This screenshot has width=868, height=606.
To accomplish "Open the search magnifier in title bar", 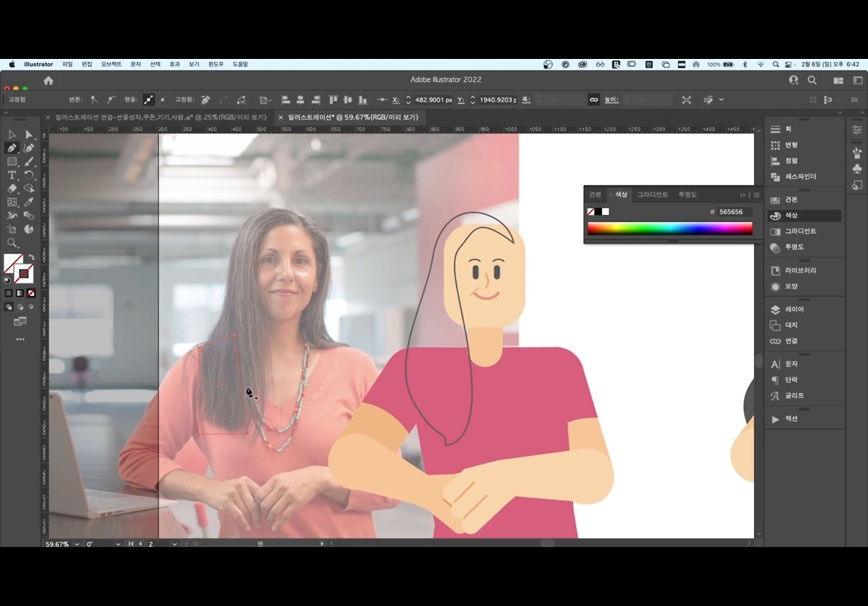I will [812, 80].
